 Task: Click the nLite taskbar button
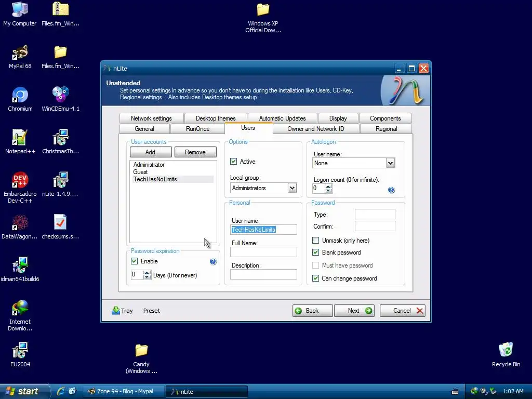207,392
